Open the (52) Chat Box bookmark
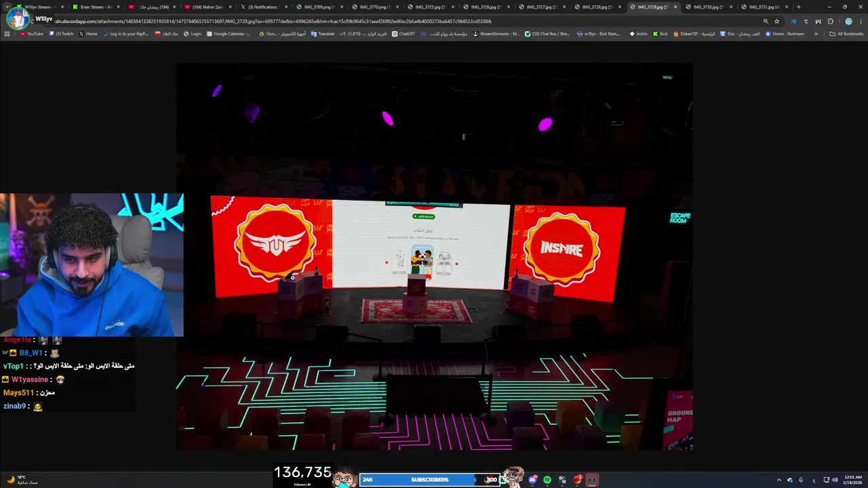 [548, 34]
